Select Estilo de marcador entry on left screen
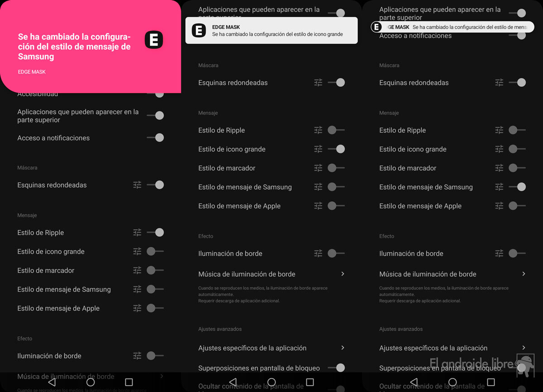543x392 pixels. (x=46, y=270)
